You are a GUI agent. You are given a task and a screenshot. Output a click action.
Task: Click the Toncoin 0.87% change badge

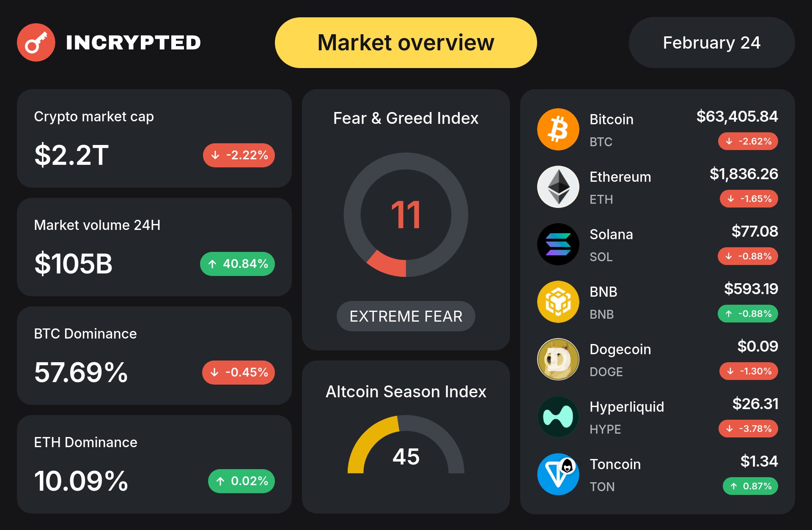click(x=750, y=486)
